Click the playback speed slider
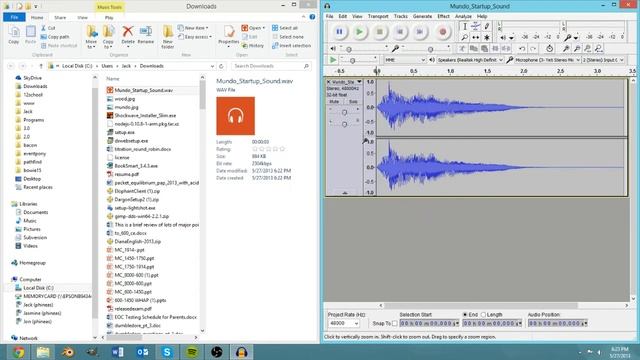This screenshot has height=360, width=640. click(x=358, y=60)
